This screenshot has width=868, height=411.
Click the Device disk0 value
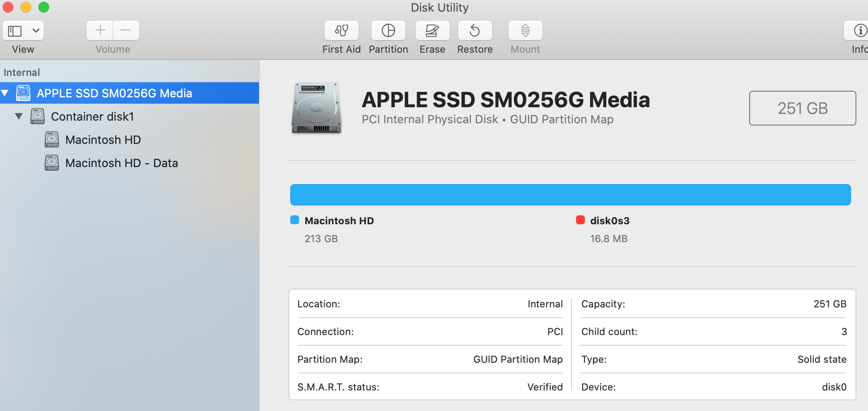834,387
